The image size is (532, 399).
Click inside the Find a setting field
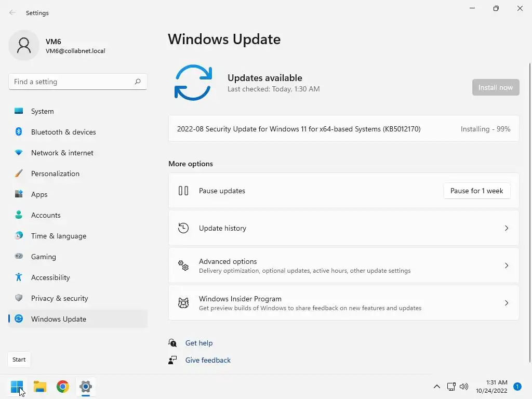coord(78,82)
